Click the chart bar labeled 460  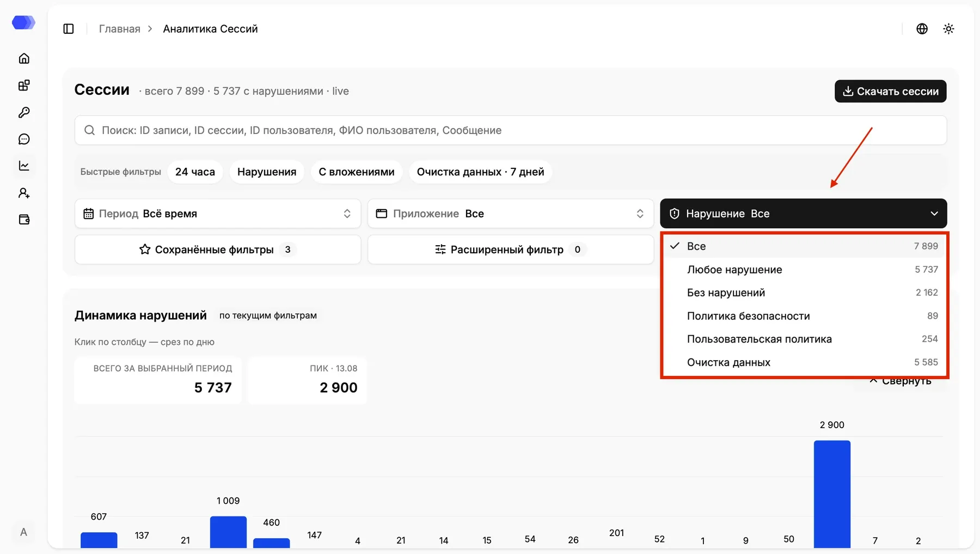coord(271,543)
